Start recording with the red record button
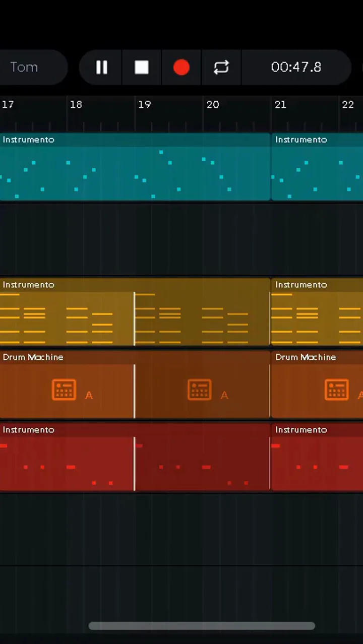Screen dimensions: 363x644 click(181, 67)
